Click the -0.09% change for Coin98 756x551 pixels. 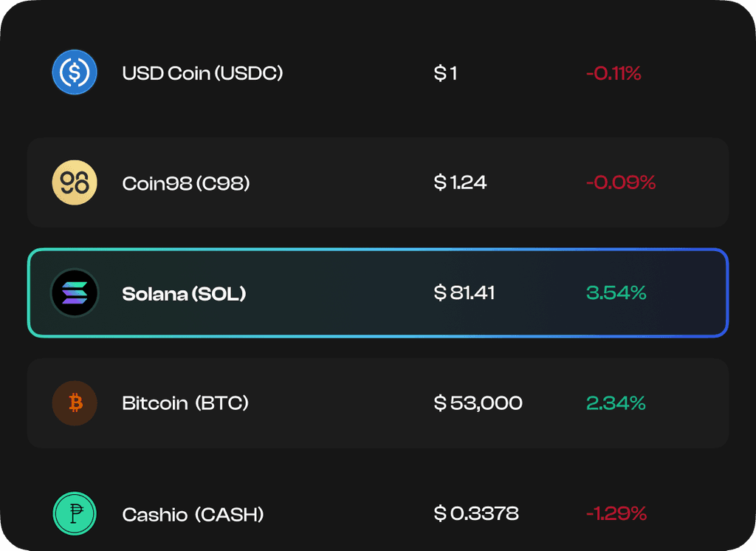621,182
